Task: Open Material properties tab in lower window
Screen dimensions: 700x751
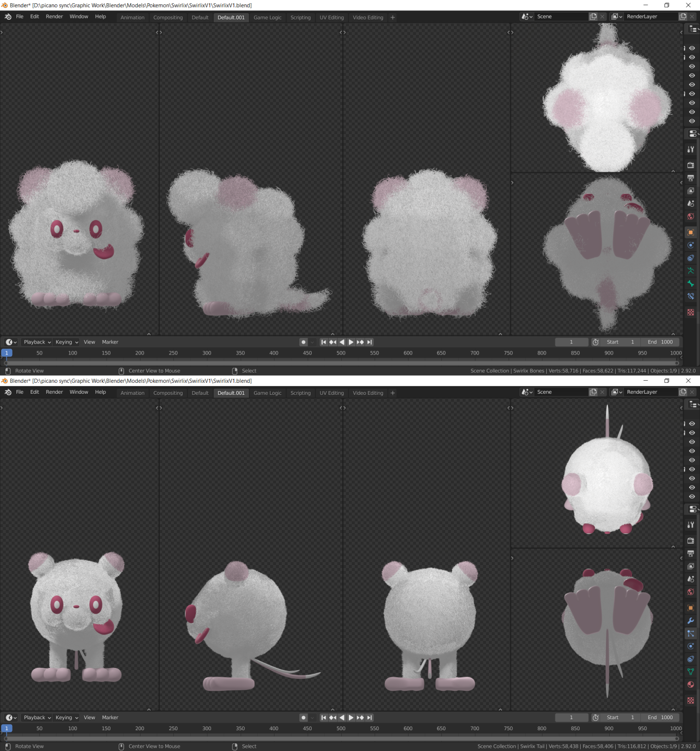Action: 691,684
